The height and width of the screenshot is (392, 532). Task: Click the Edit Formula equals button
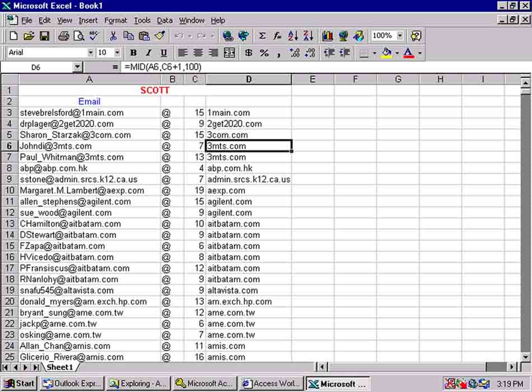(115, 67)
